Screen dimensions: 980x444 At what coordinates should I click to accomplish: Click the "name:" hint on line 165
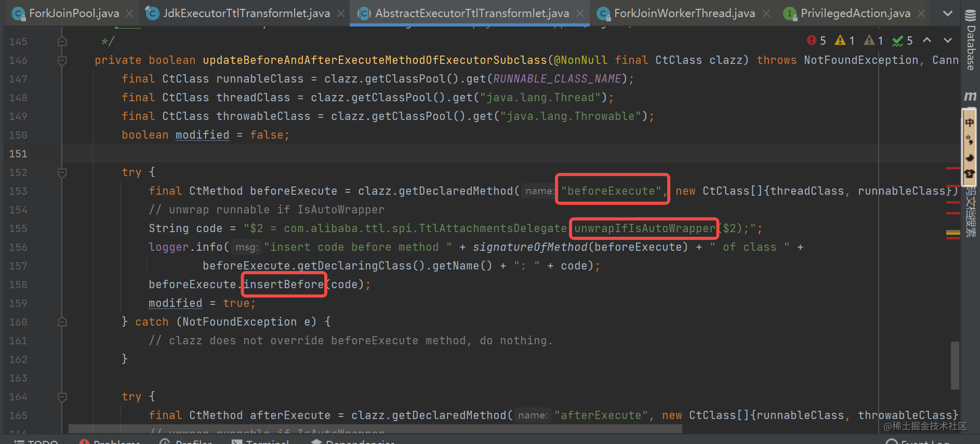(x=532, y=415)
